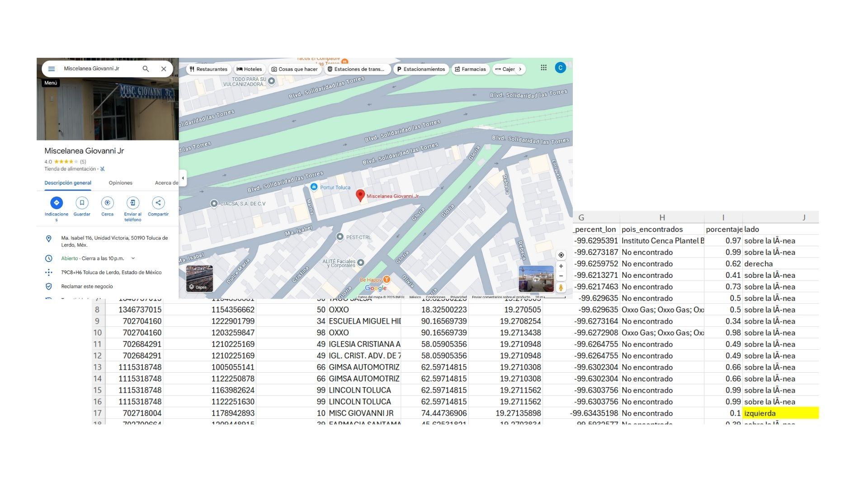The width and height of the screenshot is (868, 488).
Task: Clear search with the X icon
Action: click(x=164, y=69)
